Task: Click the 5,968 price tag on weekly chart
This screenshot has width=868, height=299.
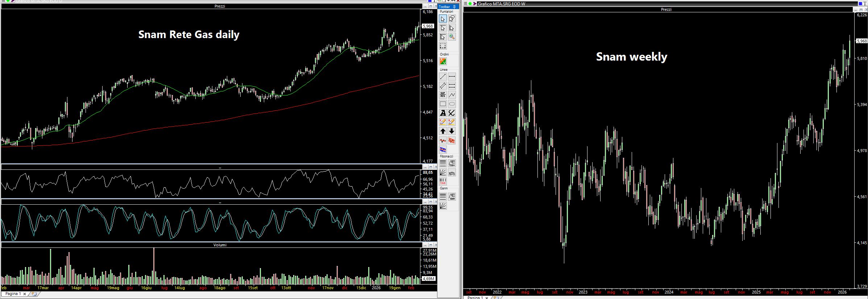Action: [861, 41]
